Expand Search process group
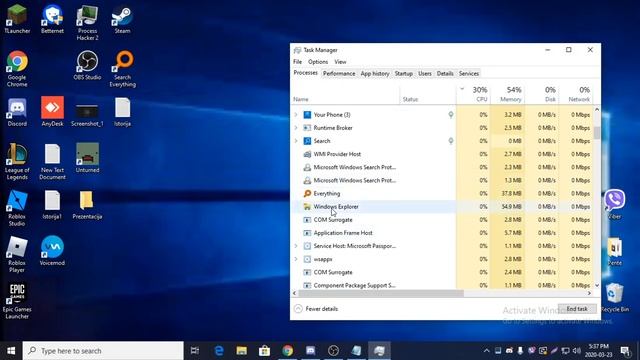This screenshot has width=640, height=360. point(296,141)
